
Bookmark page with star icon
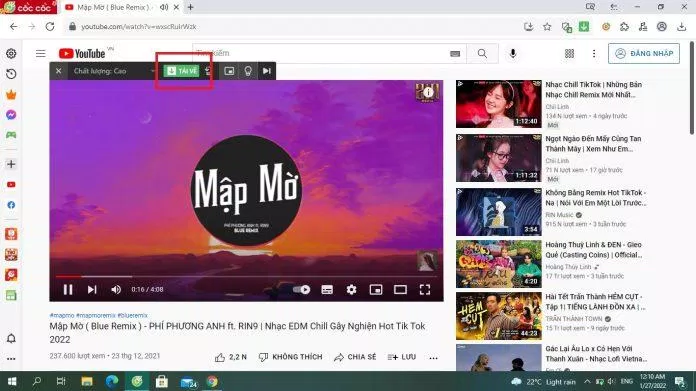(x=547, y=27)
